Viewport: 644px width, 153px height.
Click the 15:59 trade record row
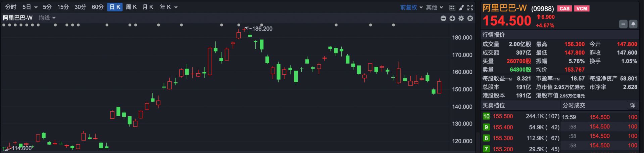click(600, 117)
